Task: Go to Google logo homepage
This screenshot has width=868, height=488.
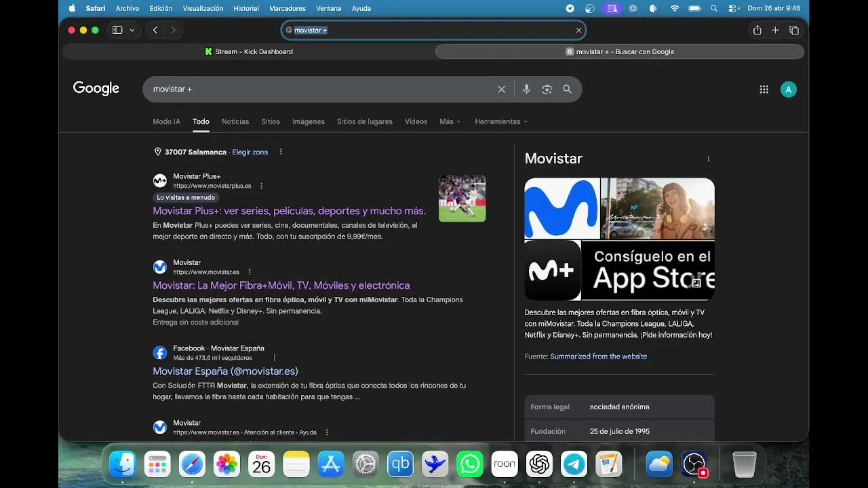Action: [96, 89]
